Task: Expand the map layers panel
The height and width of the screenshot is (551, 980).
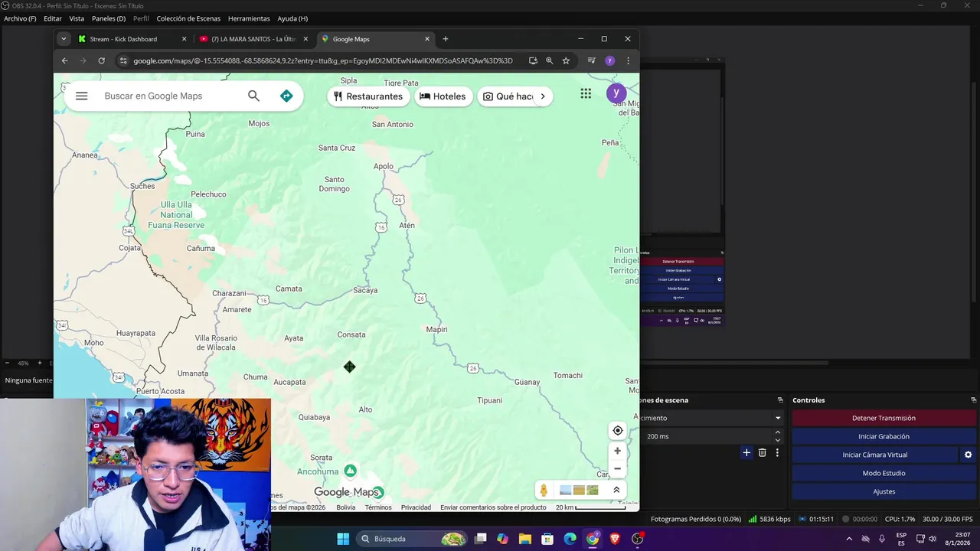Action: point(616,490)
